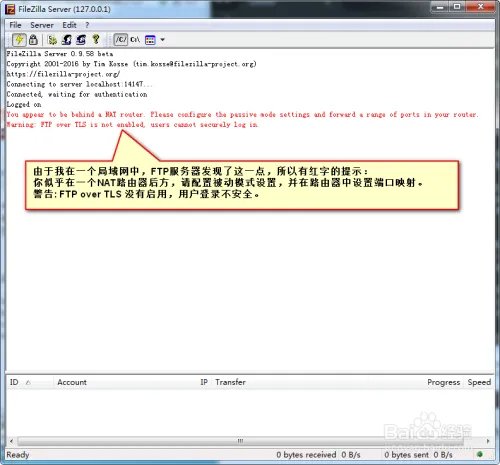
Task: Click the FileZilla Server title bar icon
Action: coord(10,9)
